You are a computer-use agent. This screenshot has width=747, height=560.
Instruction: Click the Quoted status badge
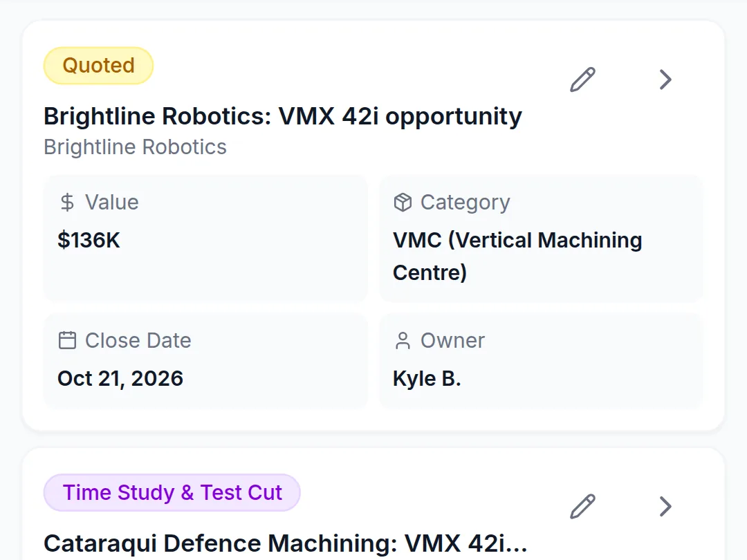(x=99, y=66)
